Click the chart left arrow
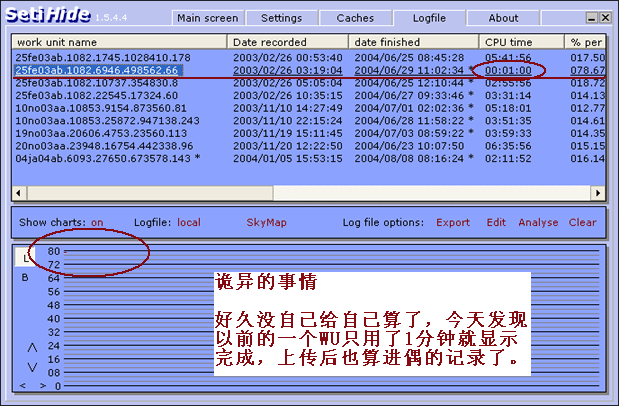The image size is (619, 406). tap(23, 385)
